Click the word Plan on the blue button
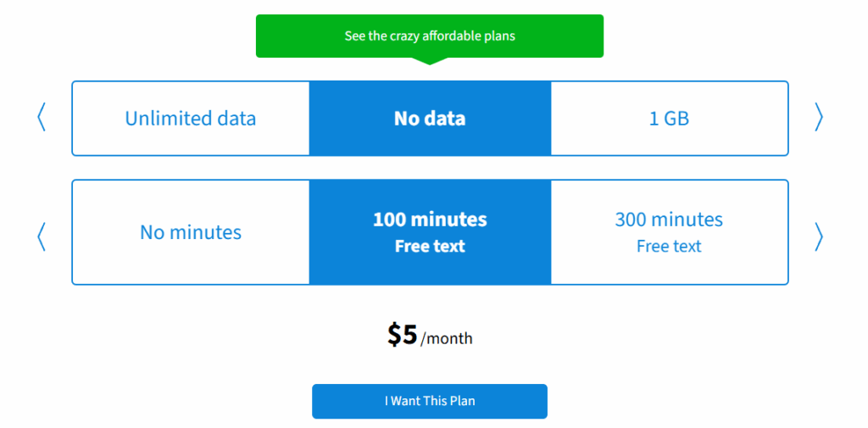The height and width of the screenshot is (428, 868). point(461,401)
